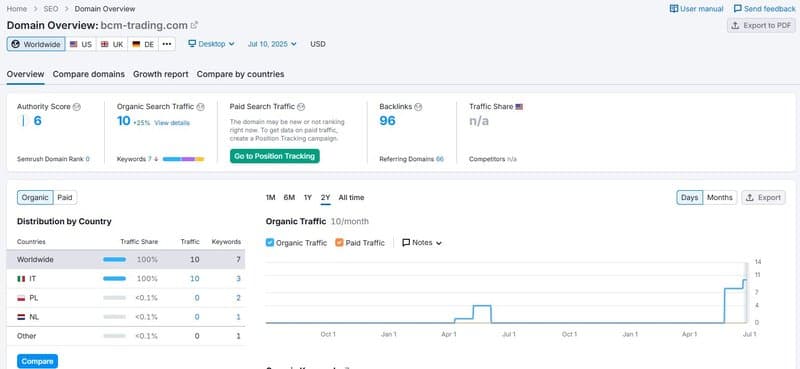
Task: Select the DE database button
Action: tap(143, 44)
